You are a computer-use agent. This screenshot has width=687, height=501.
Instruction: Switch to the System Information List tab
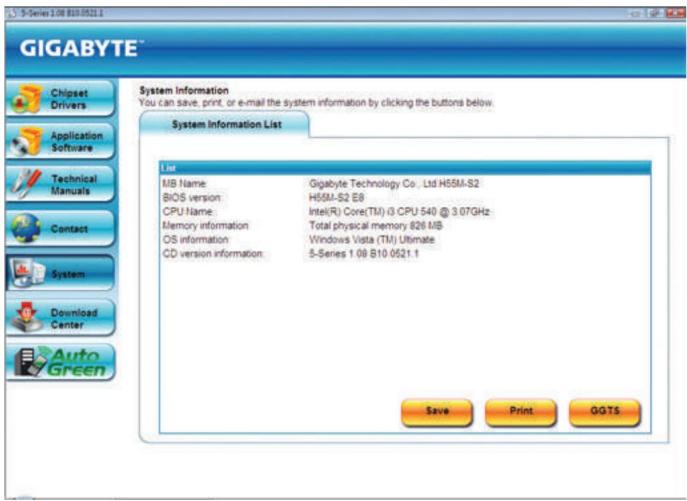(224, 124)
